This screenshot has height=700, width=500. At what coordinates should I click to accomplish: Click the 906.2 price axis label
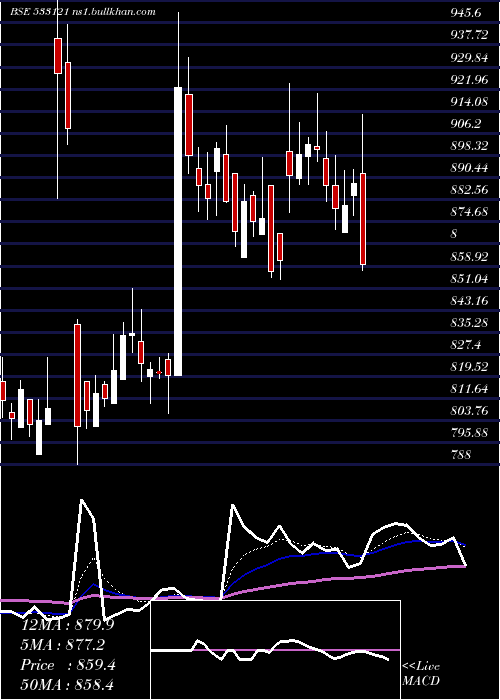coord(466,124)
